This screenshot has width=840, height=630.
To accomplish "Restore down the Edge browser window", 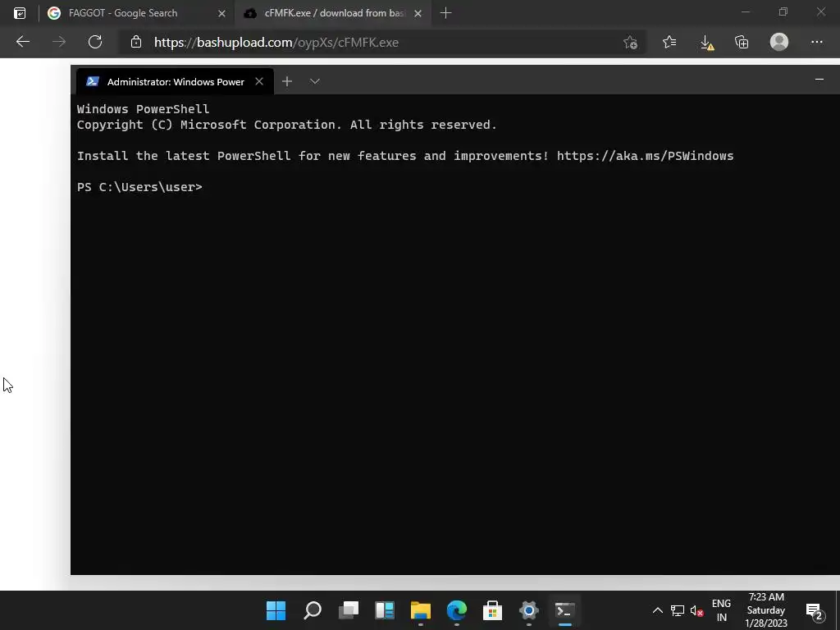I will click(783, 11).
